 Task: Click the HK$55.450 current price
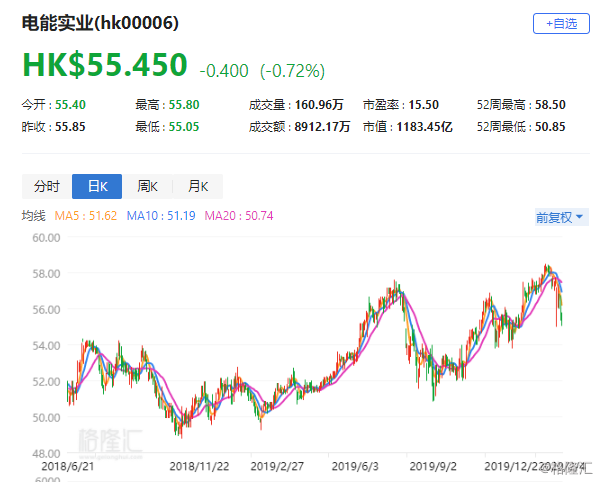[105, 65]
